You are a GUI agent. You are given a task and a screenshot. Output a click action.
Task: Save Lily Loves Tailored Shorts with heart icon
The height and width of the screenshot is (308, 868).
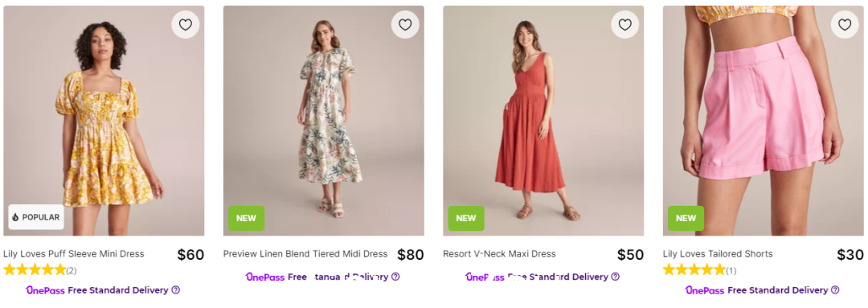click(x=845, y=25)
